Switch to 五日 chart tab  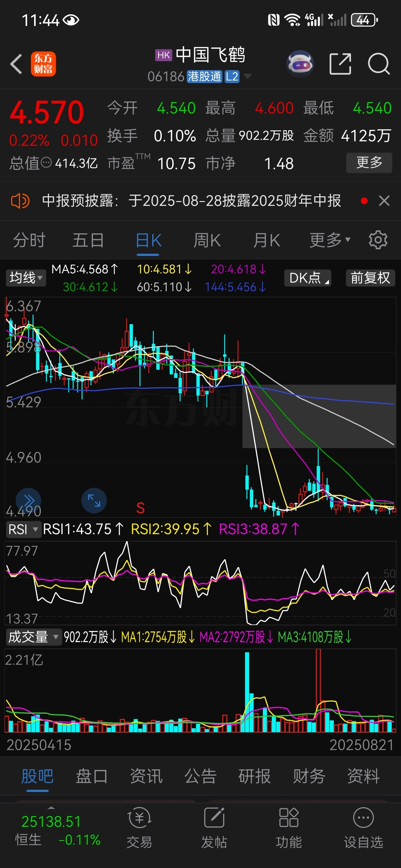click(88, 240)
